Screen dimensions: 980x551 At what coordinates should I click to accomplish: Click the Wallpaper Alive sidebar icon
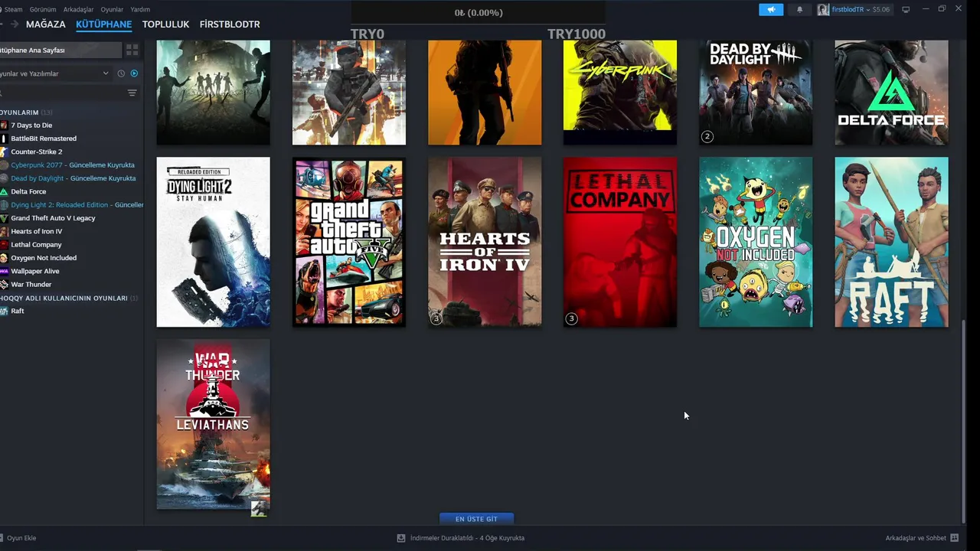[4, 271]
